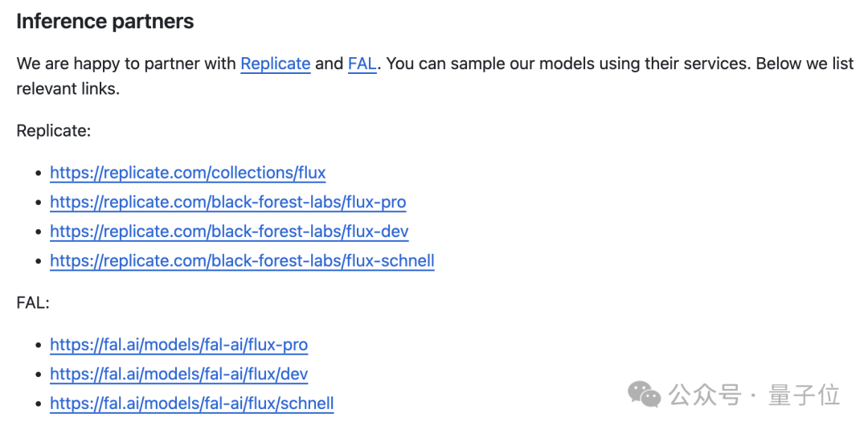The width and height of the screenshot is (868, 430).
Task: Click the 'relevant links.' text line
Action: [68, 88]
